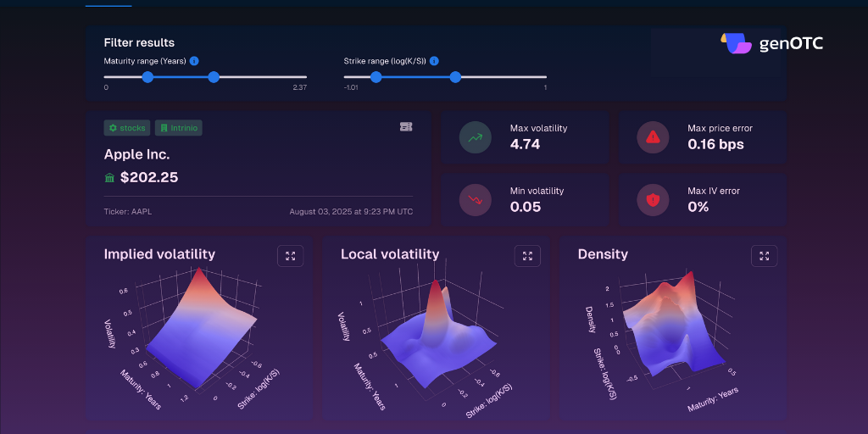Click the Strike range right slider handle
Image resolution: width=868 pixels, height=434 pixels.
(x=455, y=77)
